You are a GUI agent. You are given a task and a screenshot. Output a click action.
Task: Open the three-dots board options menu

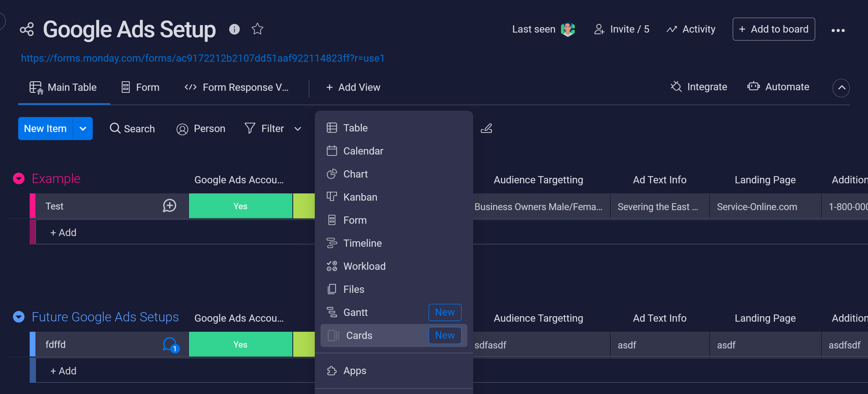click(837, 30)
